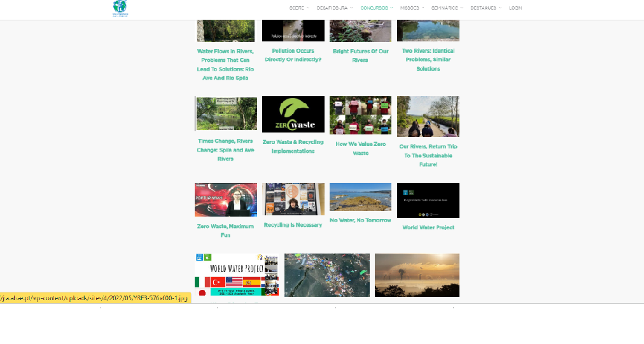Open 'Recycling Is Necessary' link

293,225
